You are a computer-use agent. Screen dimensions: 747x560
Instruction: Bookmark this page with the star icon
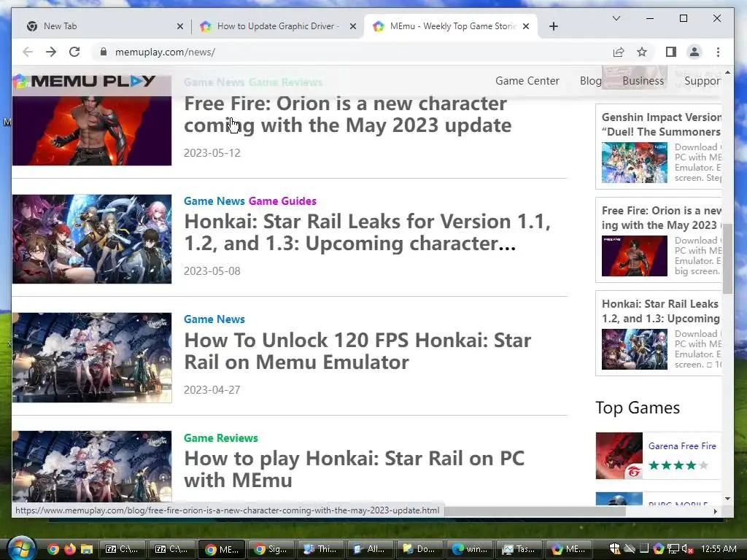pos(642,52)
